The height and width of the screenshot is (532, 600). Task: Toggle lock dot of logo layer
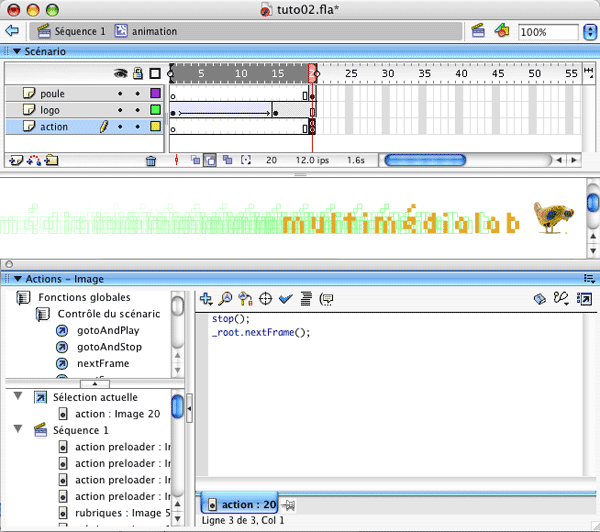tap(138, 110)
